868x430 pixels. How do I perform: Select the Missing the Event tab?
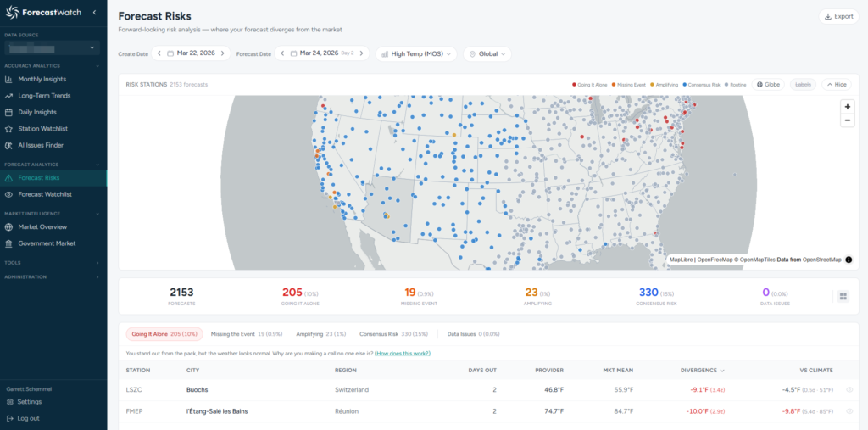(x=246, y=334)
